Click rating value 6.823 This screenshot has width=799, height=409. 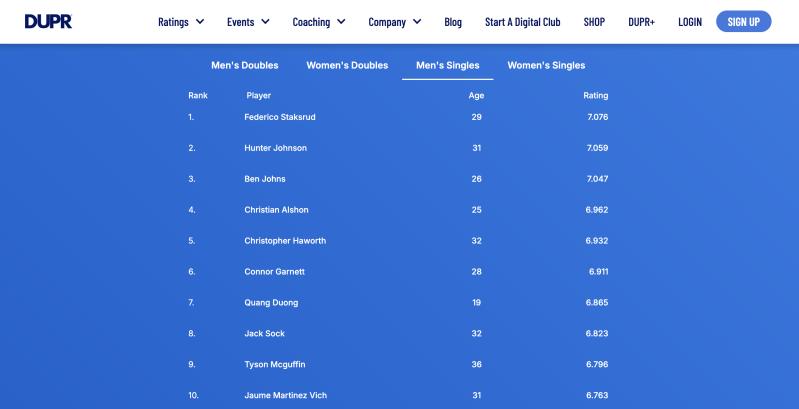pos(597,333)
